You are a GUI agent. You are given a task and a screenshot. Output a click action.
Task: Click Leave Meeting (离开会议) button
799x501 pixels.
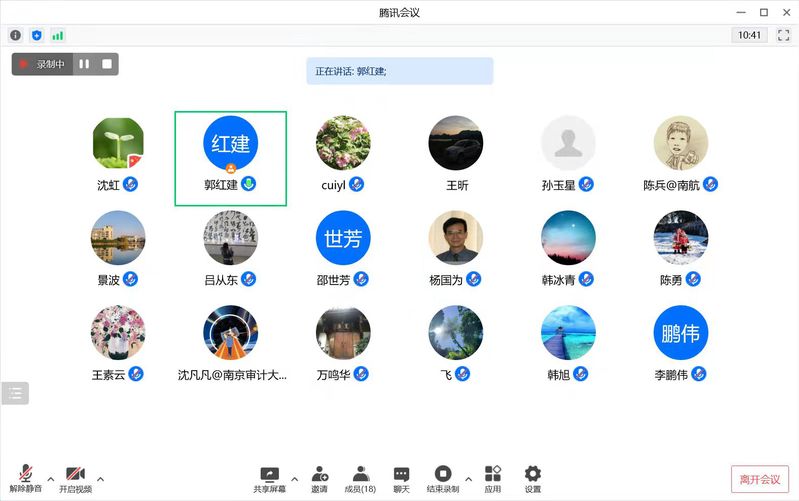(x=759, y=479)
